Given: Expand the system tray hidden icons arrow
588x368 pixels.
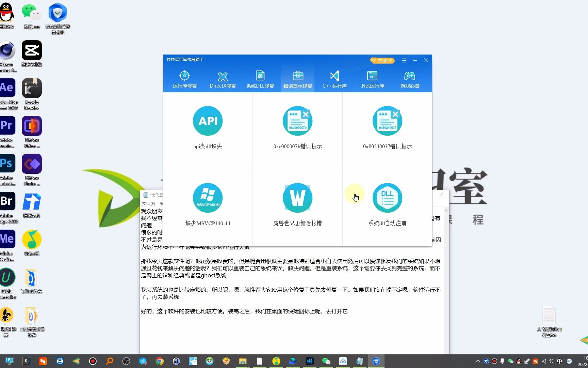Looking at the screenshot, I should 478,361.
